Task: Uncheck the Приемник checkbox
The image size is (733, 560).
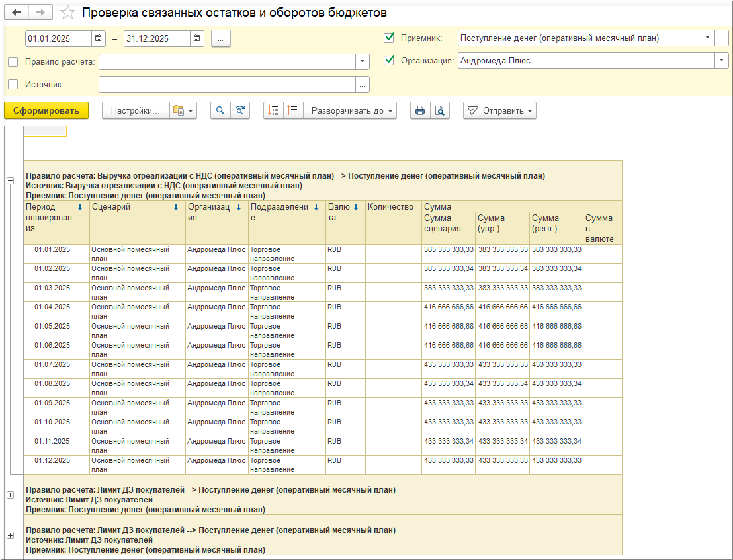Action: (x=389, y=38)
